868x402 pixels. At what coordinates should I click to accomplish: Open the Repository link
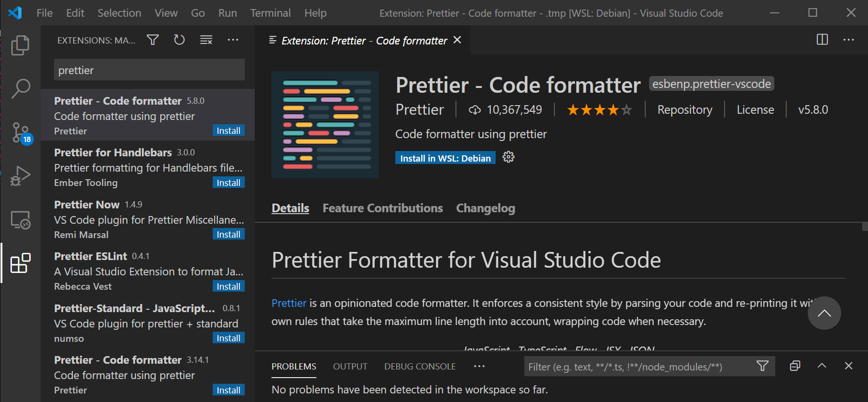point(684,110)
